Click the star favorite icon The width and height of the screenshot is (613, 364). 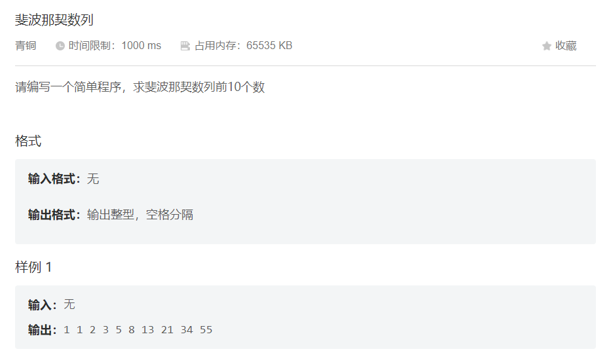click(547, 46)
